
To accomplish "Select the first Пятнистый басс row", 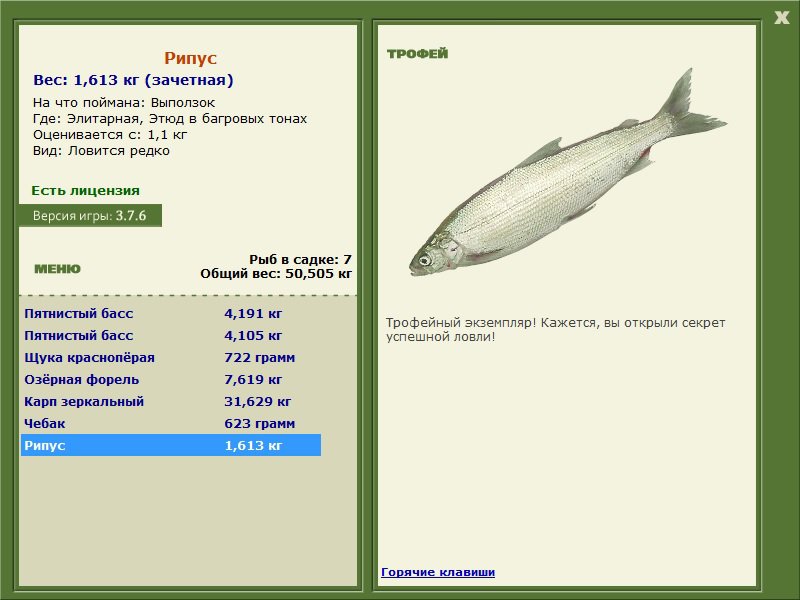I will (171, 313).
